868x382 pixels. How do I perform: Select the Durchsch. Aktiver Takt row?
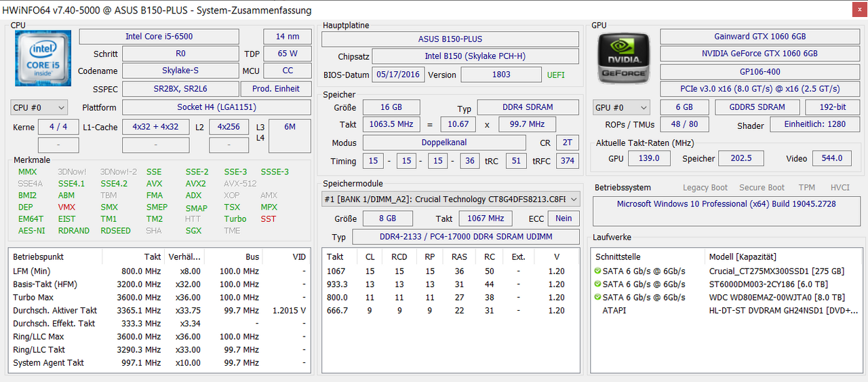[x=160, y=310]
